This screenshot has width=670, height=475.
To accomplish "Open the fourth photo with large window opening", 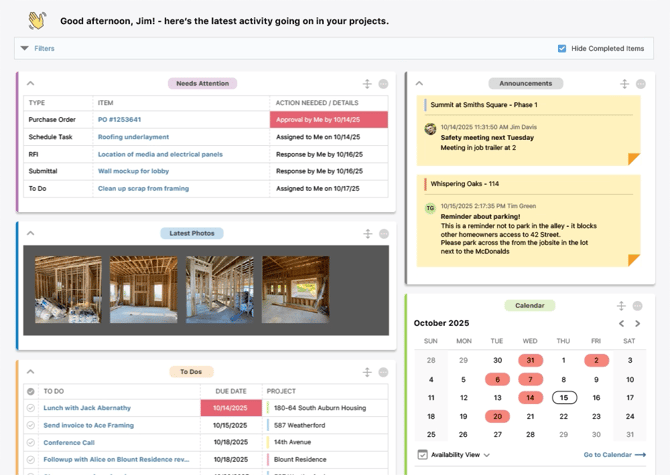I will 296,289.
